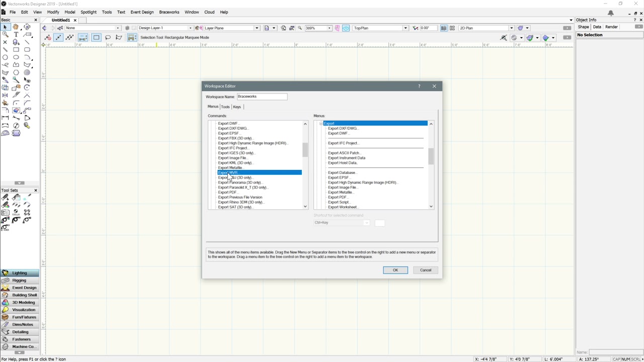The height and width of the screenshot is (362, 644).
Task: Click the Workspace Editor help question mark
Action: click(x=419, y=86)
